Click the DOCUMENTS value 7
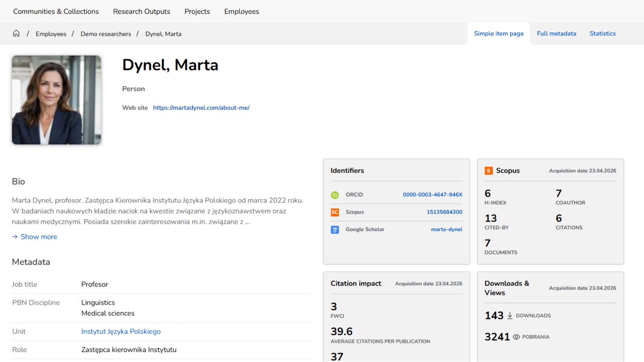This screenshot has width=644, height=362. (487, 243)
